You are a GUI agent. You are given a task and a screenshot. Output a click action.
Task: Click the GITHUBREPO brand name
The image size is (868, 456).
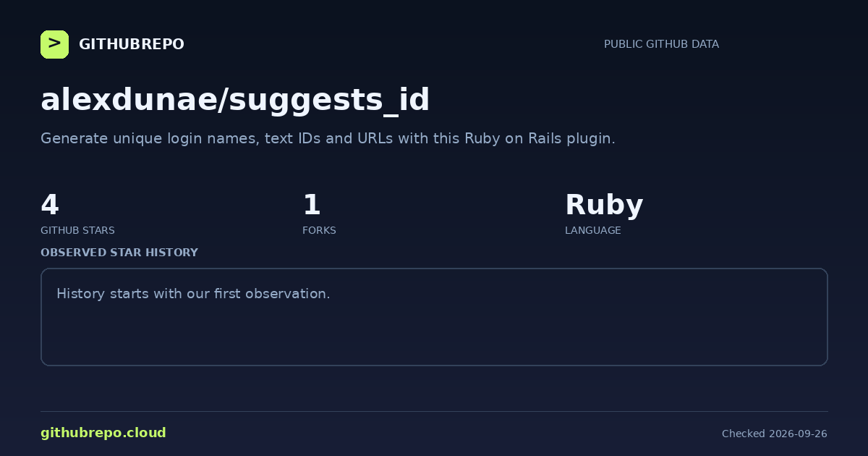click(x=132, y=44)
